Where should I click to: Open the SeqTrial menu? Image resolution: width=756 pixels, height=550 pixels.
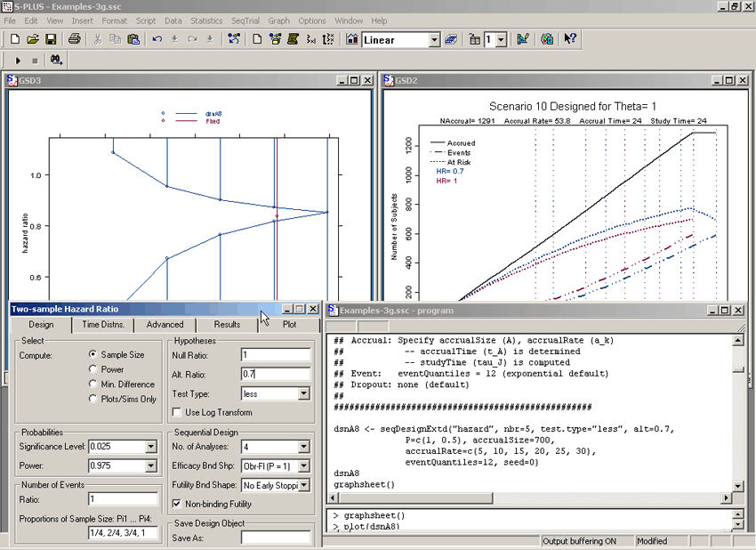pyautogui.click(x=245, y=20)
